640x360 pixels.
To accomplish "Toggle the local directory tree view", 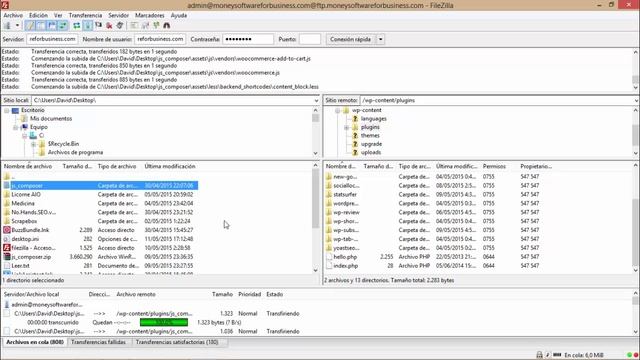I will coord(41,25).
